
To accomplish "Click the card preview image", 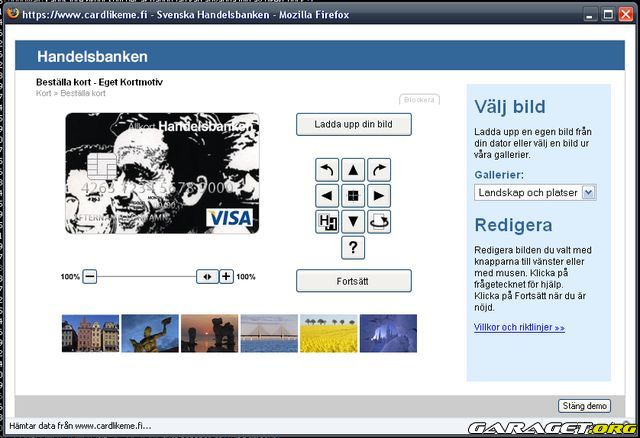I will (x=162, y=173).
